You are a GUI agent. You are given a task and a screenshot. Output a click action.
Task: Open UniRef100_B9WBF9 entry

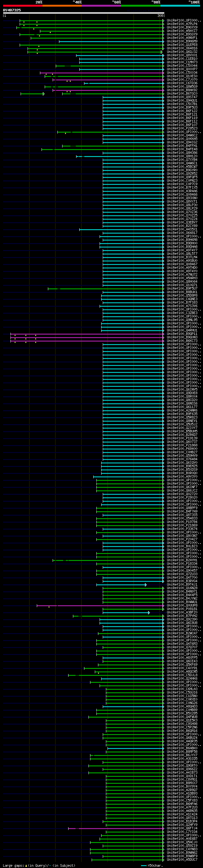click(182, 856)
